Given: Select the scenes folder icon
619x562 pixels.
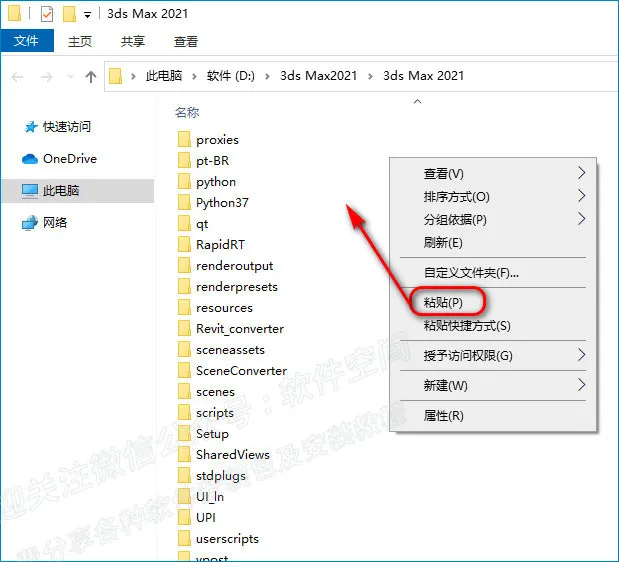Looking at the screenshot, I should click(184, 392).
